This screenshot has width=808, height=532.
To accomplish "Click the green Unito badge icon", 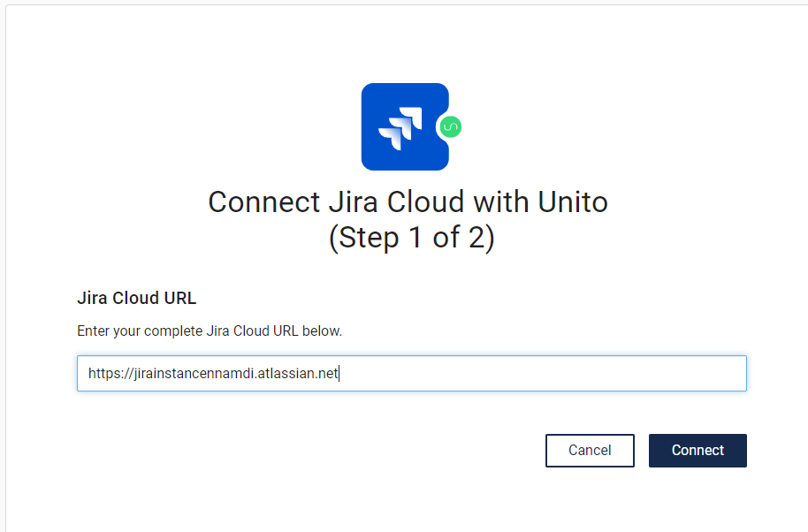I will (451, 126).
